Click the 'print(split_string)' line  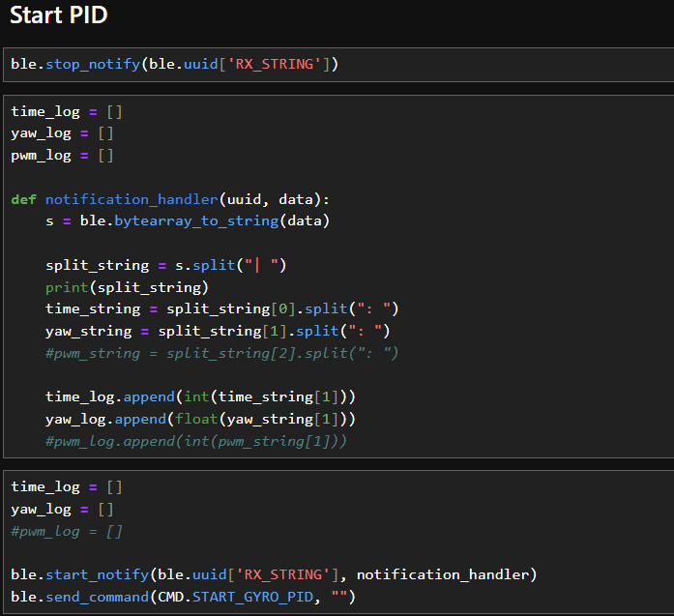(x=128, y=287)
